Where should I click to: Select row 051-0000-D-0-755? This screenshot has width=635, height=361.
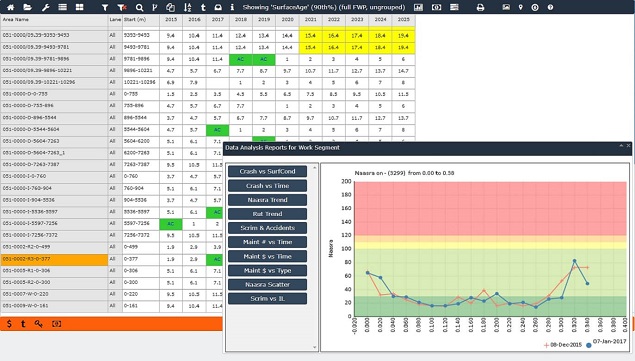click(54, 94)
